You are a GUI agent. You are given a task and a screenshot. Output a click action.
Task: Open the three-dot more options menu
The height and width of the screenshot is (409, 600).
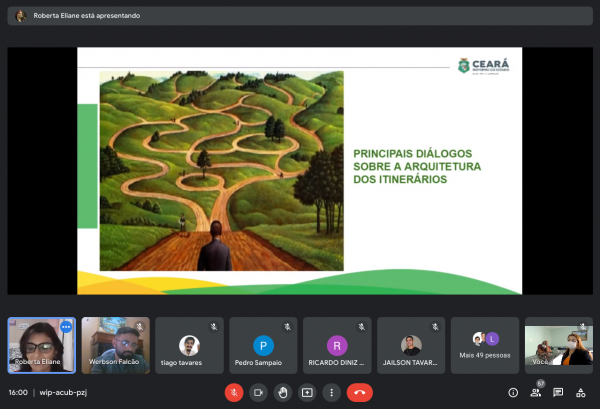[x=331, y=393]
